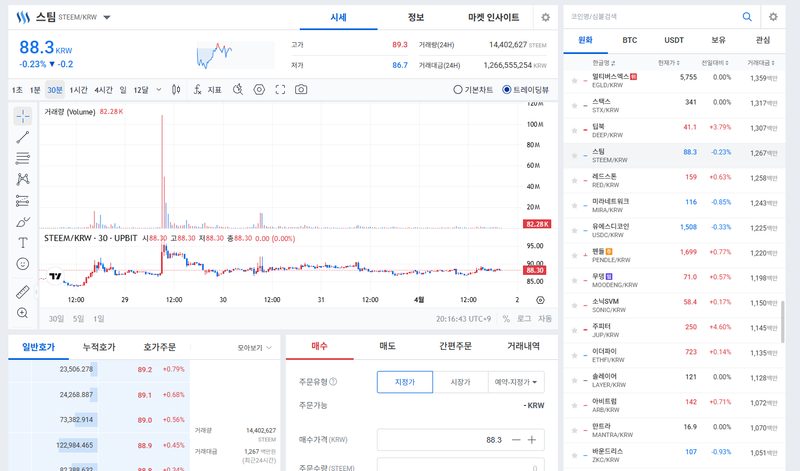Increase buy price with plus stepper

(x=532, y=440)
